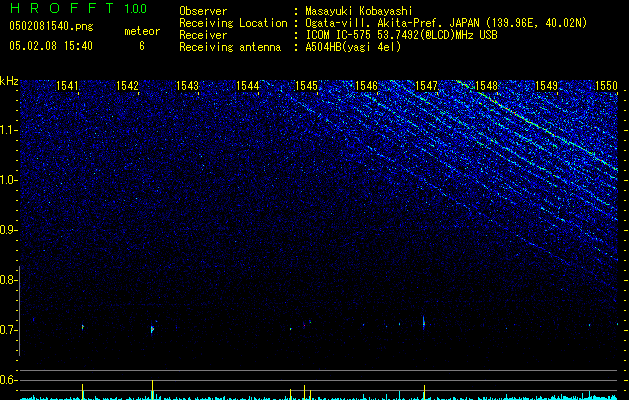Click the 1541 time axis marker
Image resolution: width=629 pixels, height=400 pixels.
pyautogui.click(x=67, y=86)
